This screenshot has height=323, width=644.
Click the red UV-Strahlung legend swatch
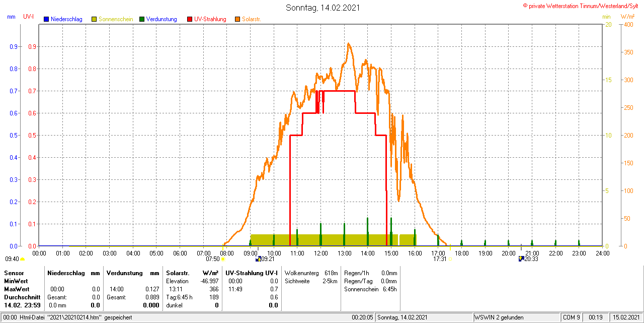pyautogui.click(x=190, y=19)
